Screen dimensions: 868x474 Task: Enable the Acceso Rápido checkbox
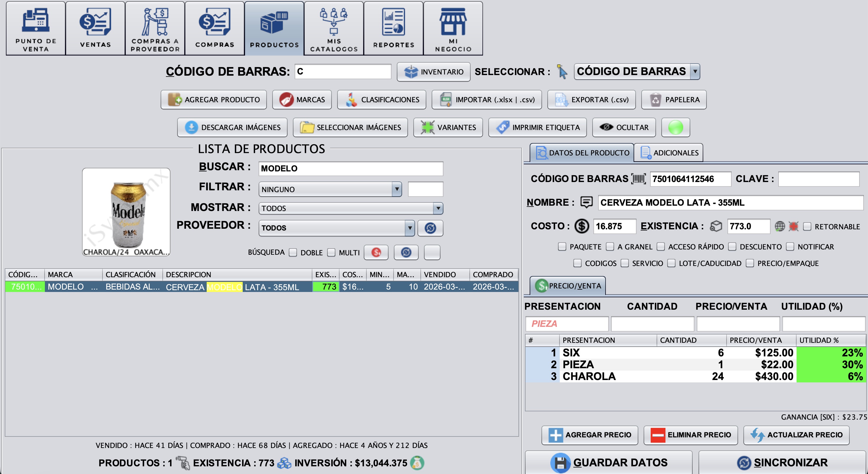coord(660,247)
